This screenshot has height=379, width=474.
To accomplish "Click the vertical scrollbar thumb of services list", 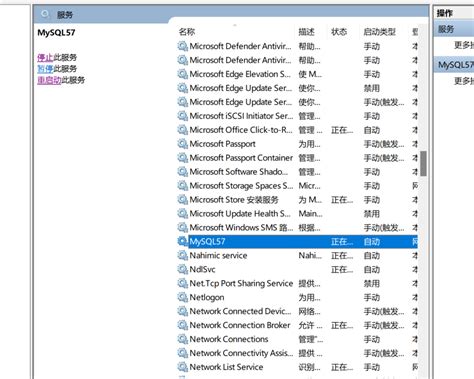I will coord(423,163).
